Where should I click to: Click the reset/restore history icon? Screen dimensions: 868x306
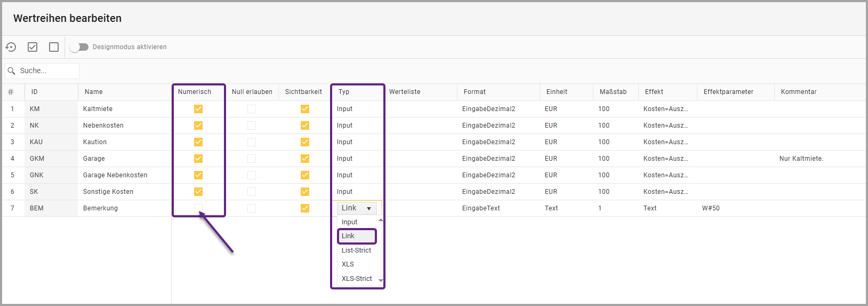(11, 47)
